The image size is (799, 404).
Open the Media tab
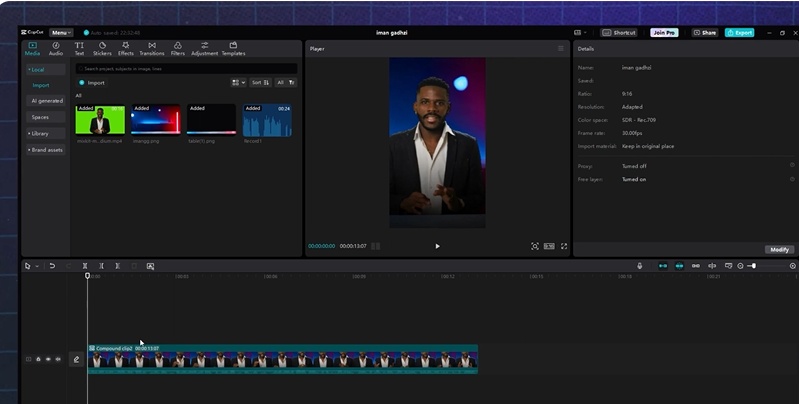(32, 49)
